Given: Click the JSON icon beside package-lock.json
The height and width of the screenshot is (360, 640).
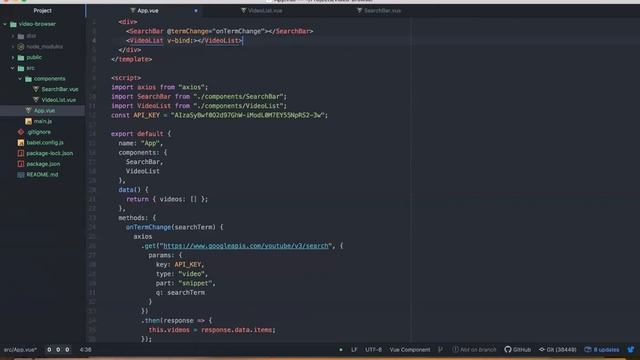Looking at the screenshot, I should click(21, 153).
